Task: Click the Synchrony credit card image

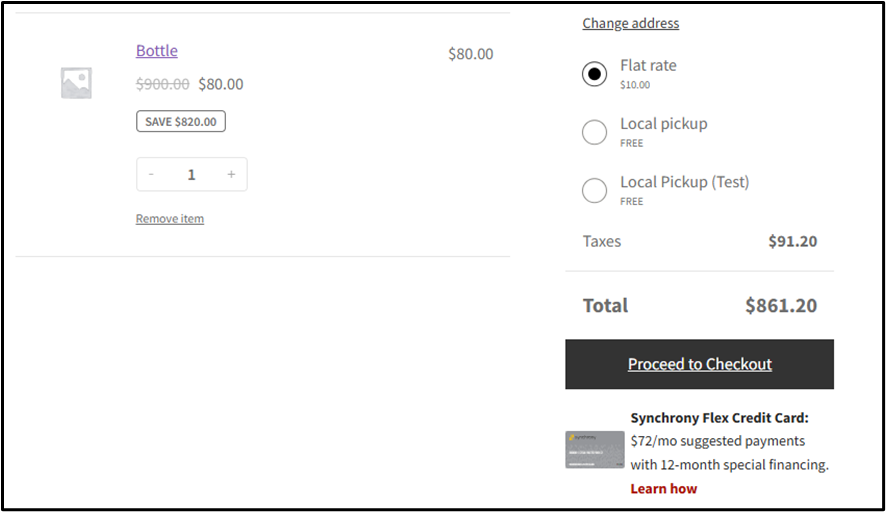Action: (595, 450)
